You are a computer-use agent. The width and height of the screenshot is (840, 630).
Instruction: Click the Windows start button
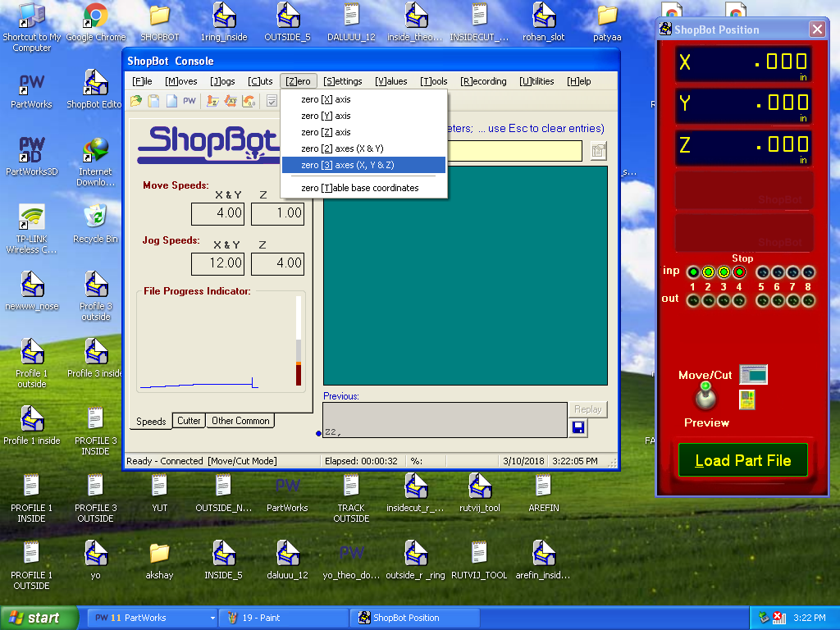tap(39, 619)
